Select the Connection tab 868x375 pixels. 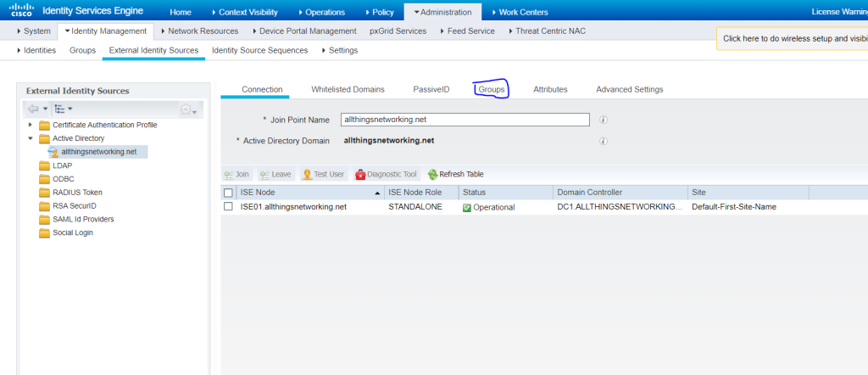coord(263,90)
